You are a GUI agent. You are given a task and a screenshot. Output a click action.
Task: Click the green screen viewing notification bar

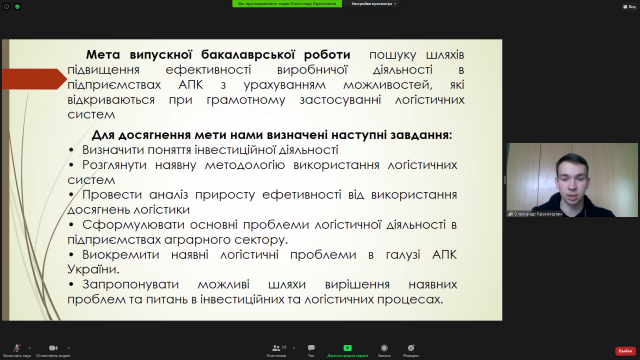[x=287, y=4]
